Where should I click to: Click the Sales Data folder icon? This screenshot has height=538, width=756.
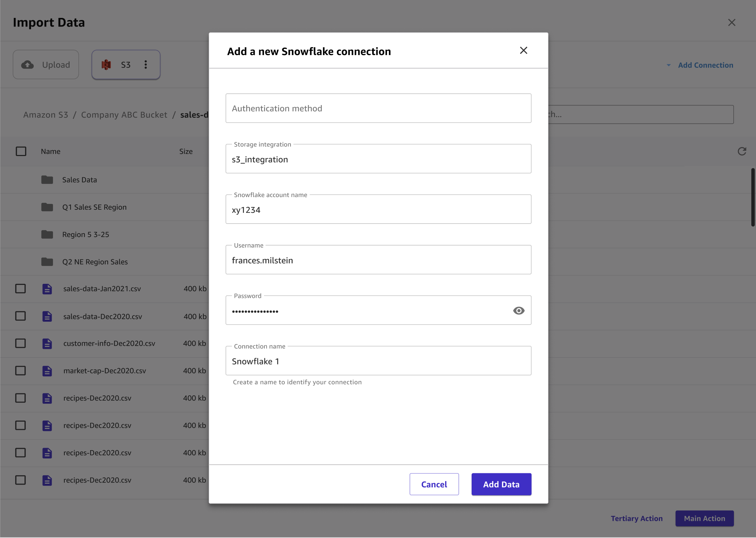pyautogui.click(x=46, y=179)
